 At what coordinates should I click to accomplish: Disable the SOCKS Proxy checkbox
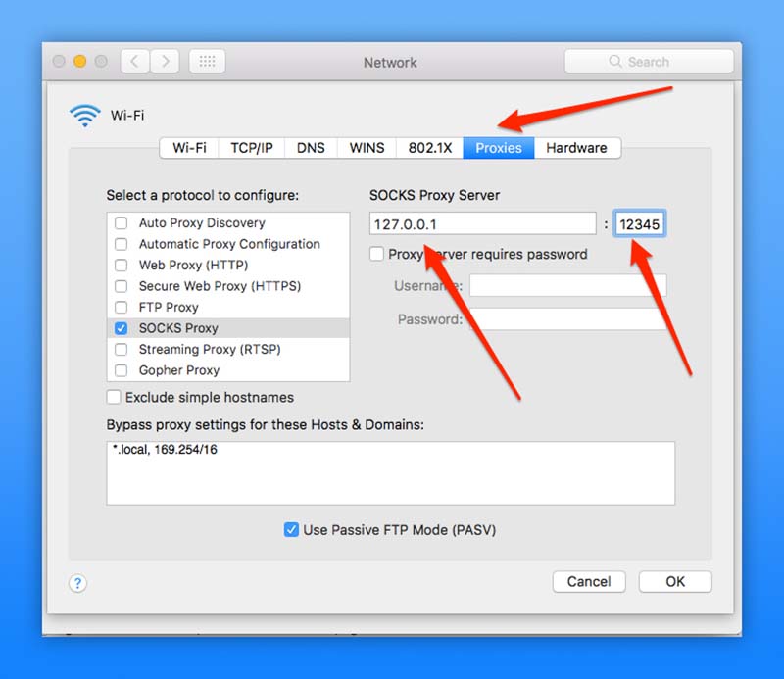(121, 328)
